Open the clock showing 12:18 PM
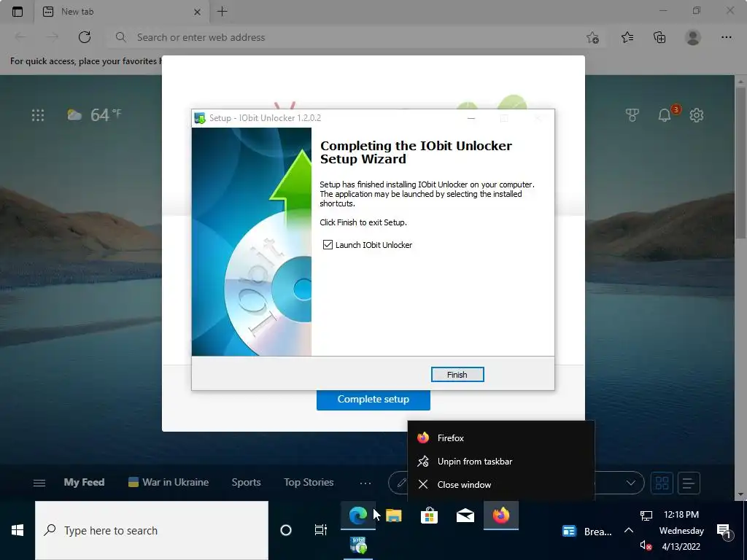Image resolution: width=747 pixels, height=560 pixels. 681,531
